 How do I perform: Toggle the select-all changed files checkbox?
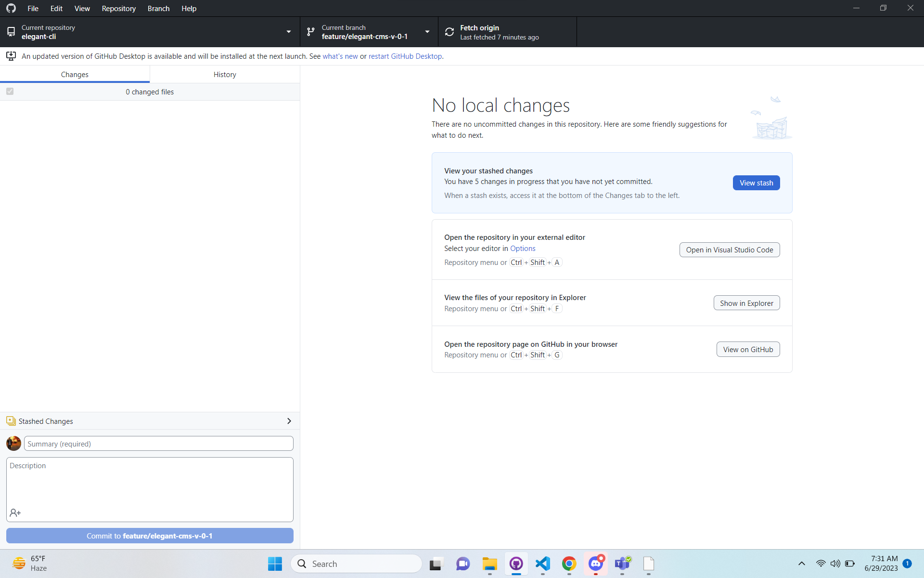point(10,92)
